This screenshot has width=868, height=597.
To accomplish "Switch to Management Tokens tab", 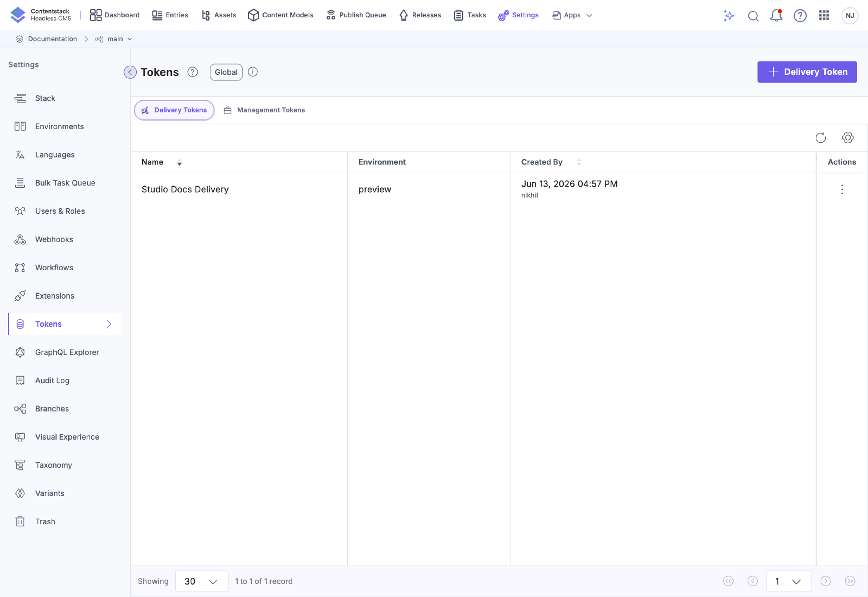I will pyautogui.click(x=264, y=110).
